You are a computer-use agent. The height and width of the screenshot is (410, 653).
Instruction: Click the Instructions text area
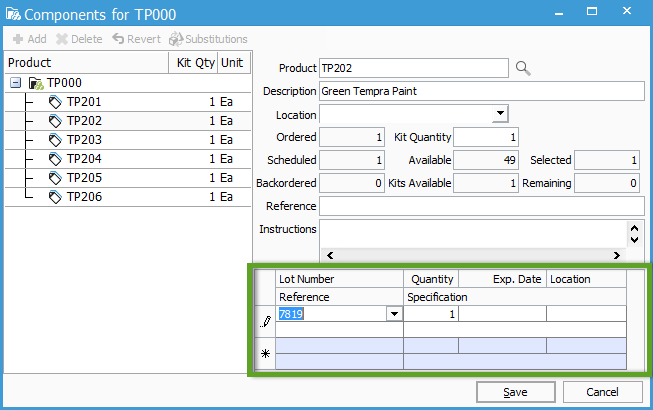(x=473, y=234)
